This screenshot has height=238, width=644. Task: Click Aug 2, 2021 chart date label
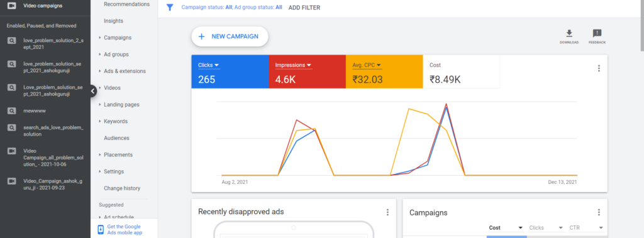(235, 181)
